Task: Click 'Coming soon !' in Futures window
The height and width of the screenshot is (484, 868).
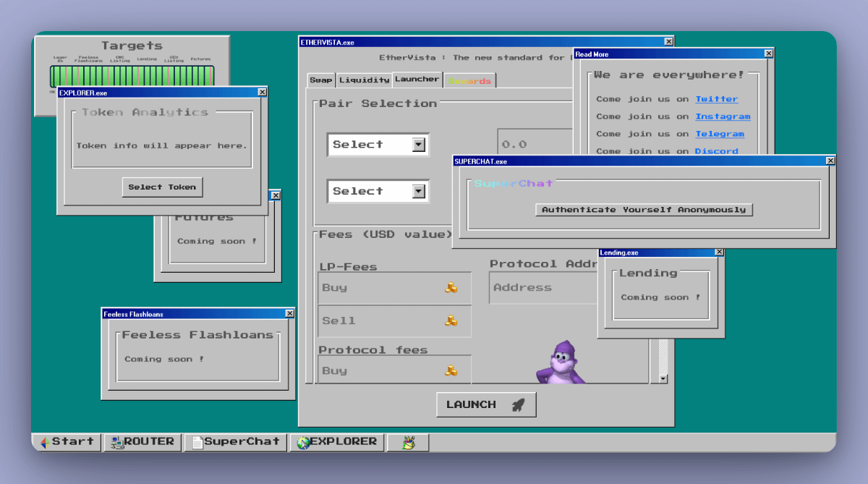Action: (217, 241)
